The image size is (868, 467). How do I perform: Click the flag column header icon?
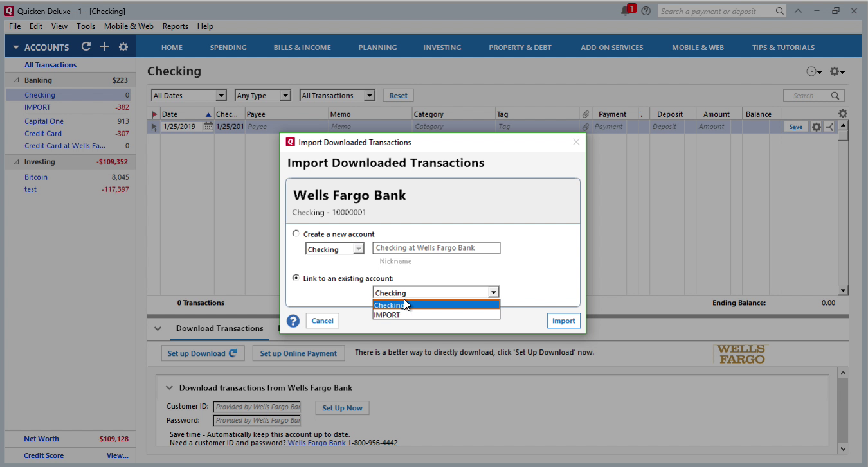pyautogui.click(x=154, y=114)
